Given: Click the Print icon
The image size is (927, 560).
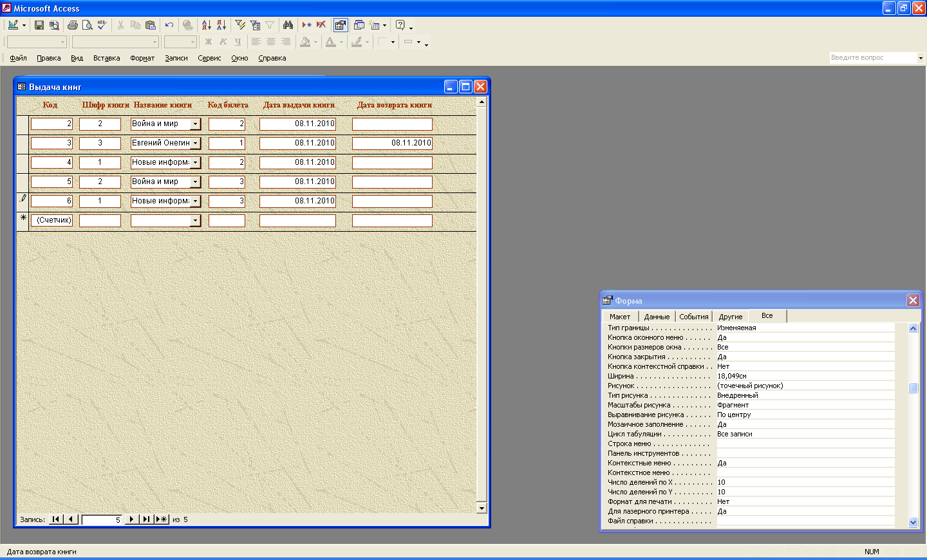Looking at the screenshot, I should (72, 25).
